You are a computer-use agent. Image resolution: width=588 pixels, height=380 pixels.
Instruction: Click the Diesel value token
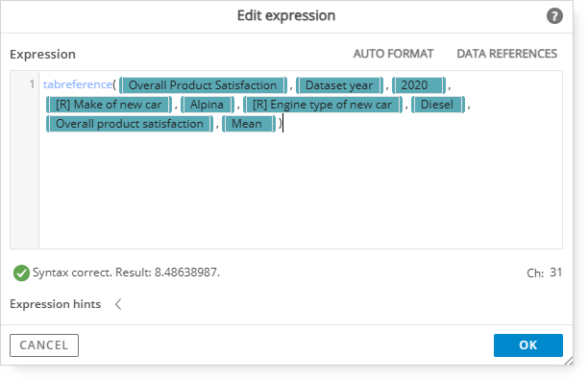click(437, 105)
